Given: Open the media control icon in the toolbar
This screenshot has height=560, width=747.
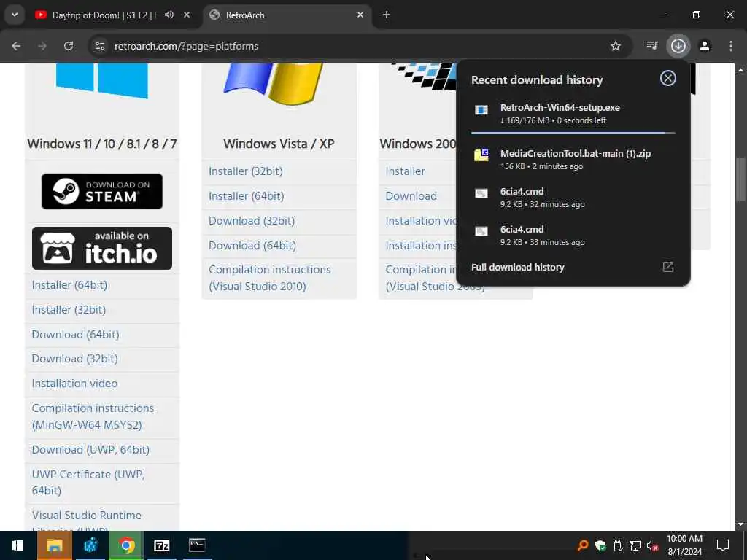Looking at the screenshot, I should pos(651,46).
